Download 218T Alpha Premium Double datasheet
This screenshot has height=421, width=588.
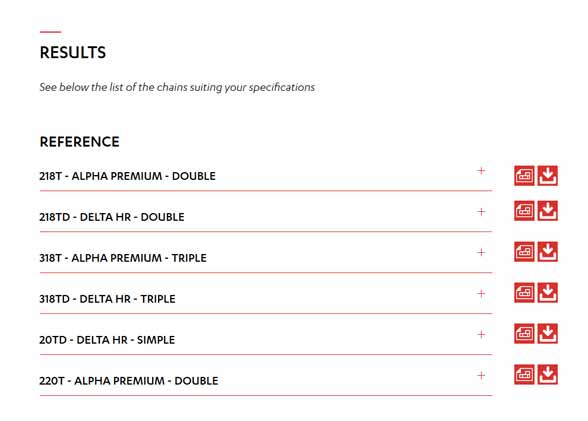pyautogui.click(x=548, y=175)
